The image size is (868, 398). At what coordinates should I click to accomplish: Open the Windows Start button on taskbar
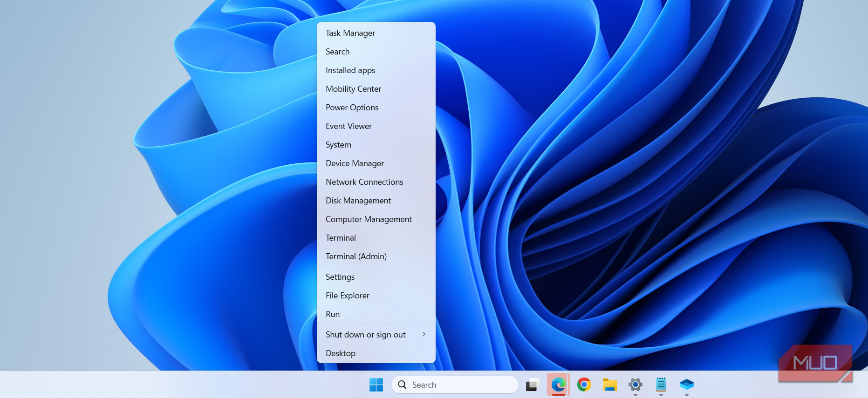(x=376, y=385)
